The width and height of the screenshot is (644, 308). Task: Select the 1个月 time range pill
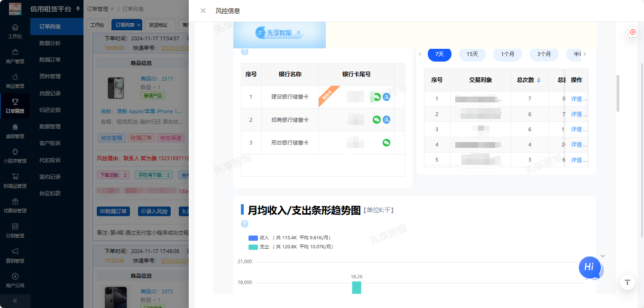click(507, 54)
